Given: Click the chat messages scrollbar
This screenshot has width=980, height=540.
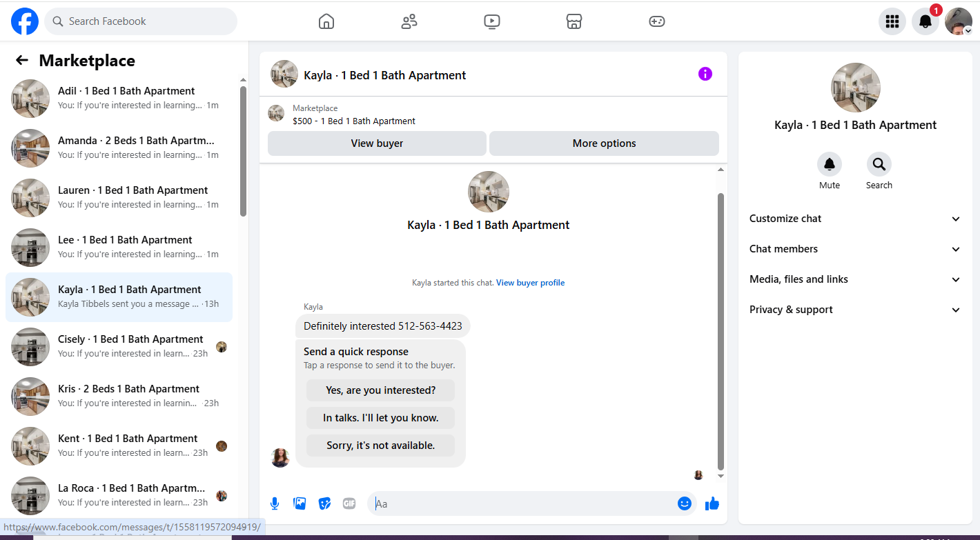Looking at the screenshot, I should click(x=721, y=331).
